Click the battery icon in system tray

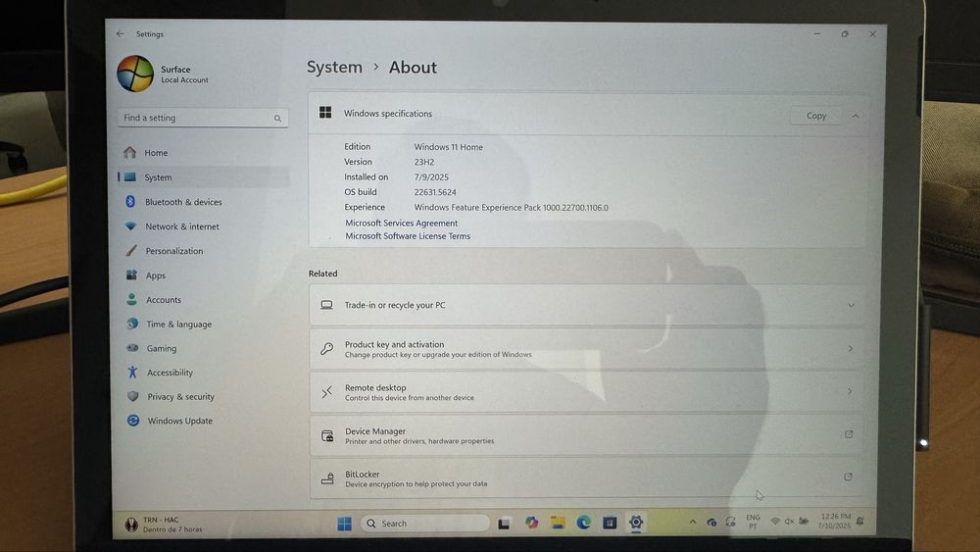pos(804,522)
